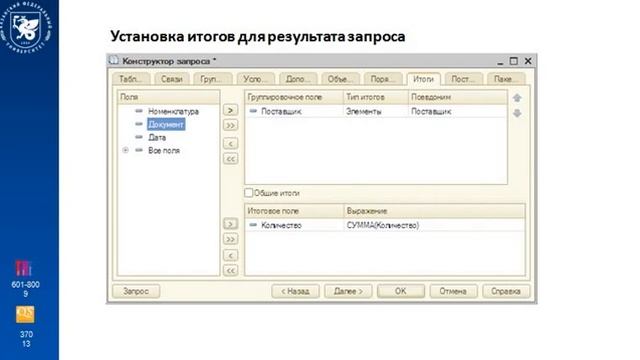Click the Выражение column header
The height and width of the screenshot is (360, 640).
pos(434,211)
